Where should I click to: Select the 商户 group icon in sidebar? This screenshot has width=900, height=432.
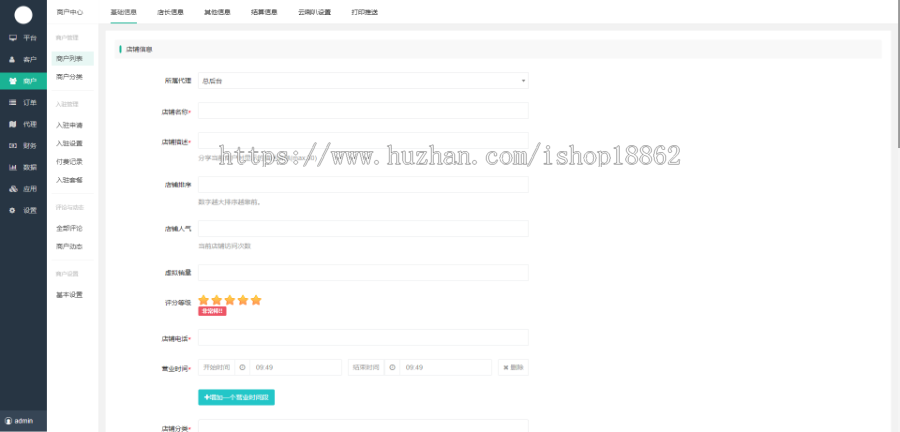[13, 81]
